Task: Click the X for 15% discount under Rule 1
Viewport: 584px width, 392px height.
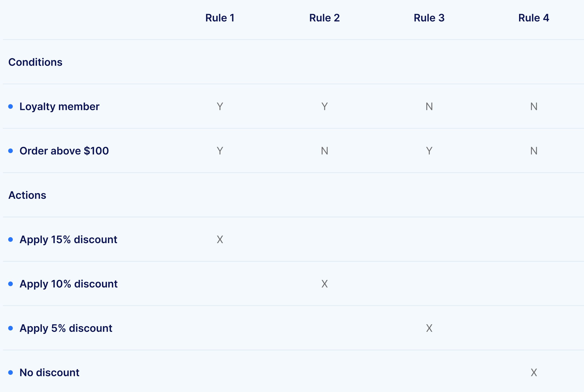Action: tap(220, 239)
